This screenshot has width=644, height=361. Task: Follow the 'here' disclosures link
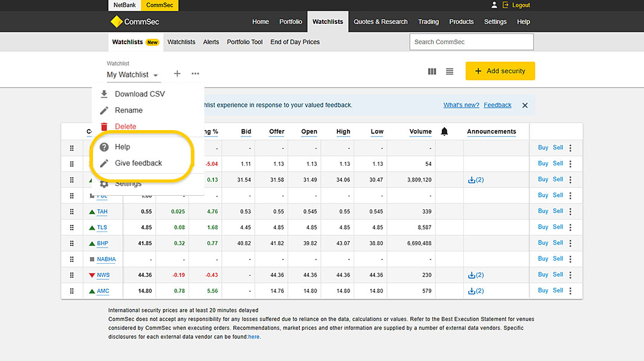click(254, 337)
